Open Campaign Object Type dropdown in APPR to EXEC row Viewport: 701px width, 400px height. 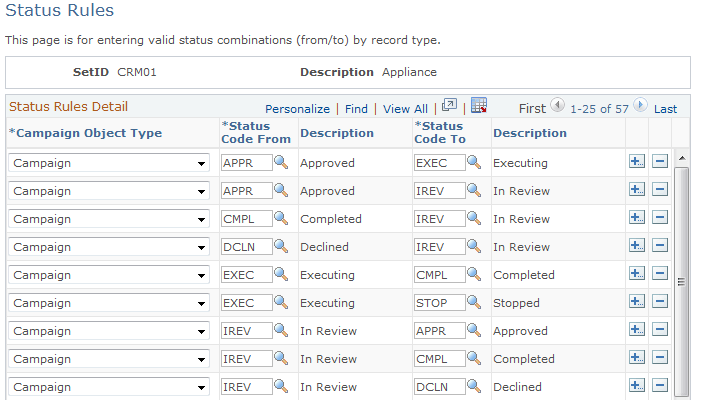109,163
